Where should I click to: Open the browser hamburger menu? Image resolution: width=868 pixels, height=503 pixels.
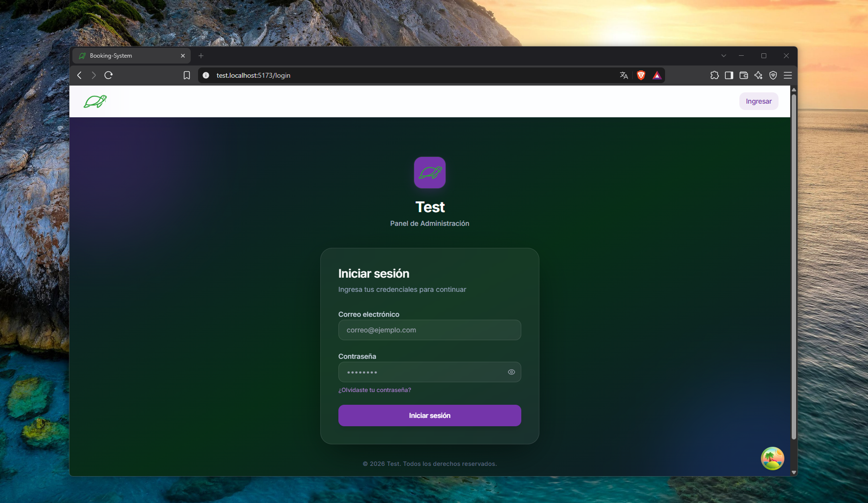[x=788, y=75]
